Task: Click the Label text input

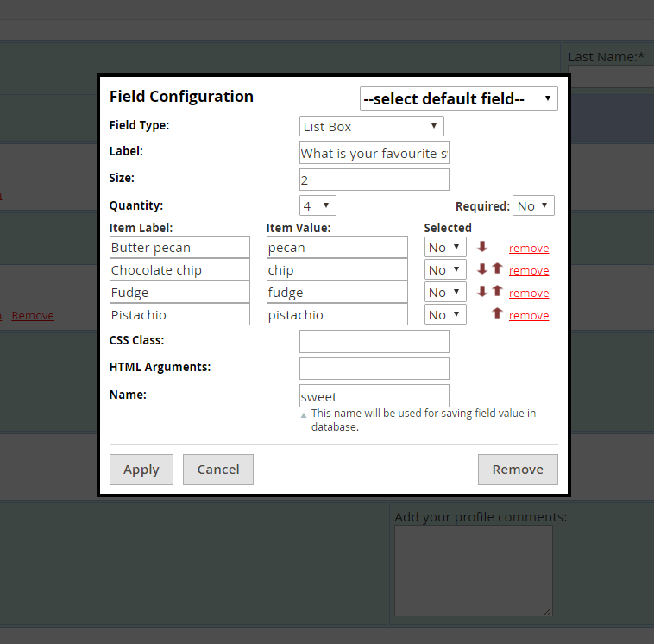Action: coord(374,153)
